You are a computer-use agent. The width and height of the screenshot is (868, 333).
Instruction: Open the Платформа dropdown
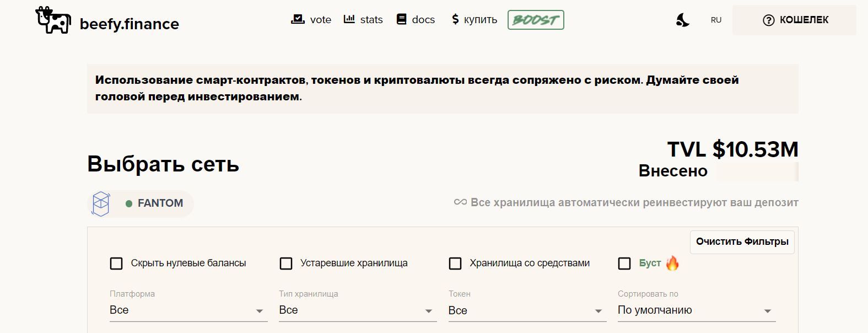(x=188, y=310)
